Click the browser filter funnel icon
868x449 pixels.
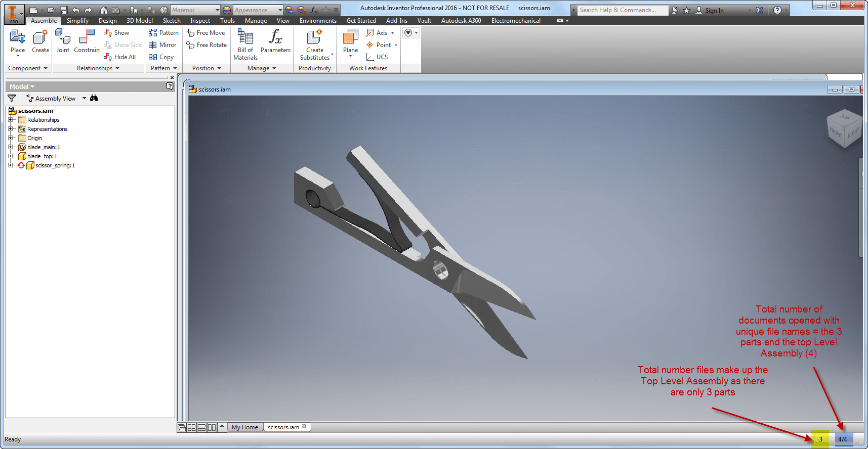(x=12, y=98)
